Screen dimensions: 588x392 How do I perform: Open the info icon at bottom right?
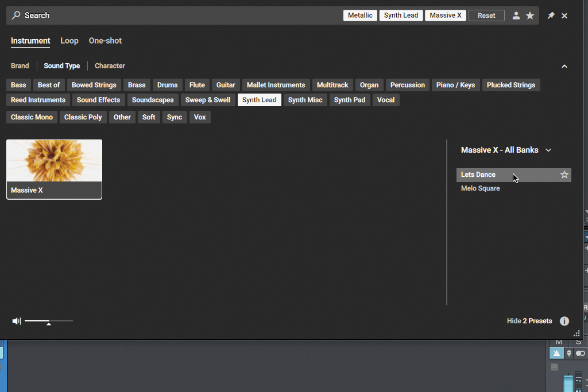[564, 321]
